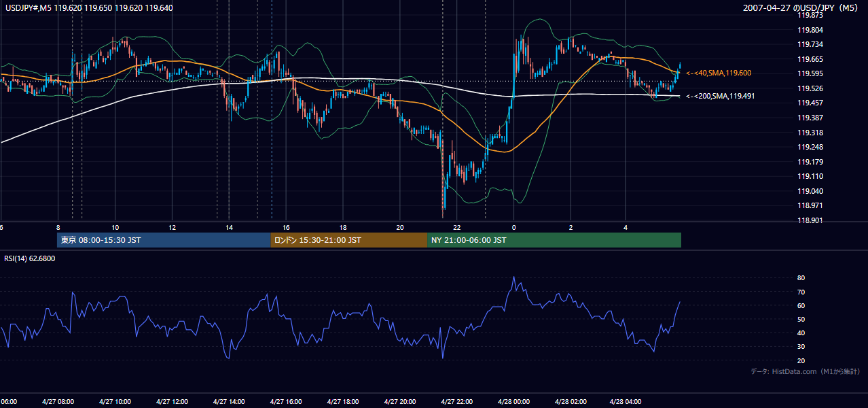Click the 2007-04-27 USD/JPY (M5) heading
The image size is (868, 408).
click(x=801, y=8)
